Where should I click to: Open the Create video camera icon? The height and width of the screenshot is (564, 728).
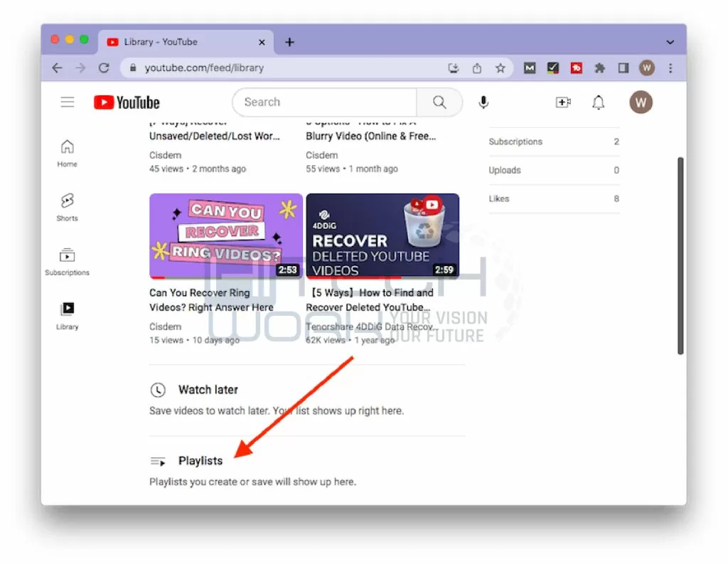[x=563, y=102]
